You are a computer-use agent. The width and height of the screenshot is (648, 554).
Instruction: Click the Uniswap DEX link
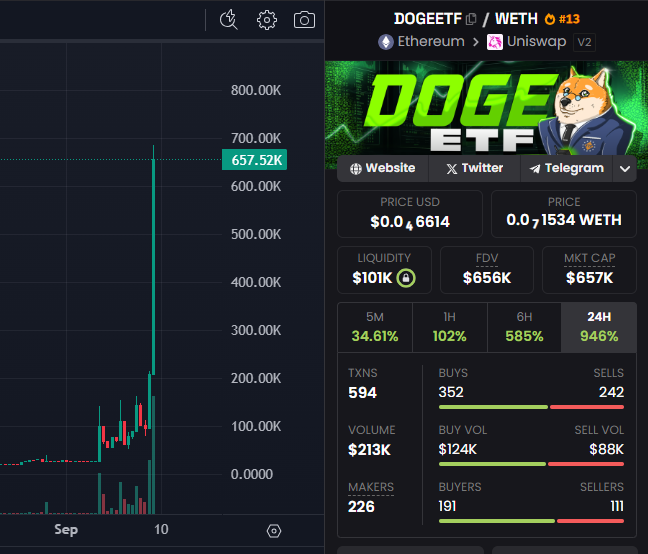pos(536,42)
